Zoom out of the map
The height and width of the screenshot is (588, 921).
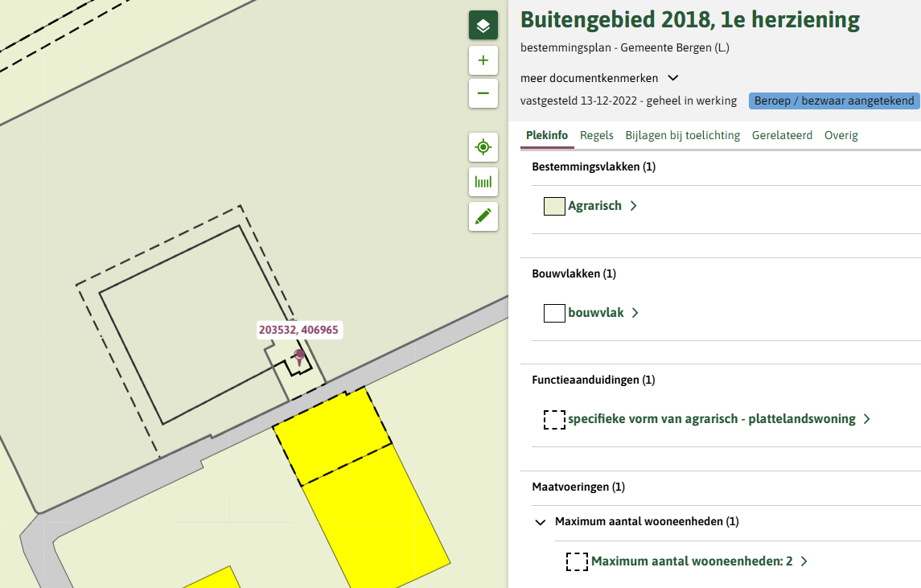point(483,93)
